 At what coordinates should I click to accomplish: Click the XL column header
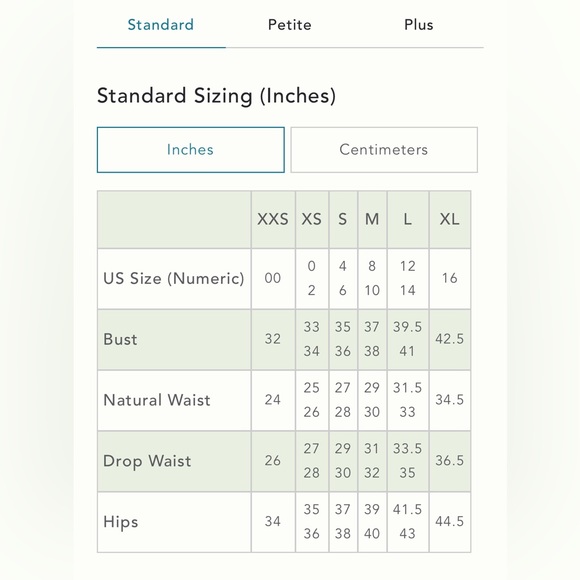(450, 219)
